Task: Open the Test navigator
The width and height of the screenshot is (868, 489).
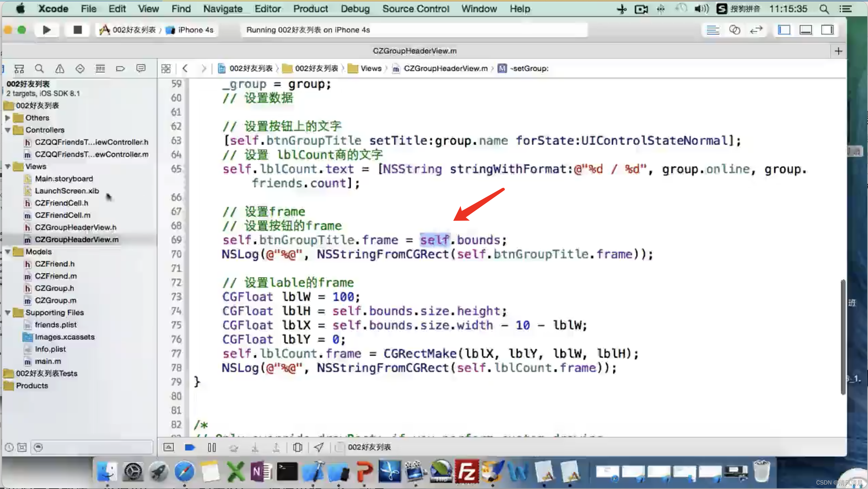Action: (80, 69)
